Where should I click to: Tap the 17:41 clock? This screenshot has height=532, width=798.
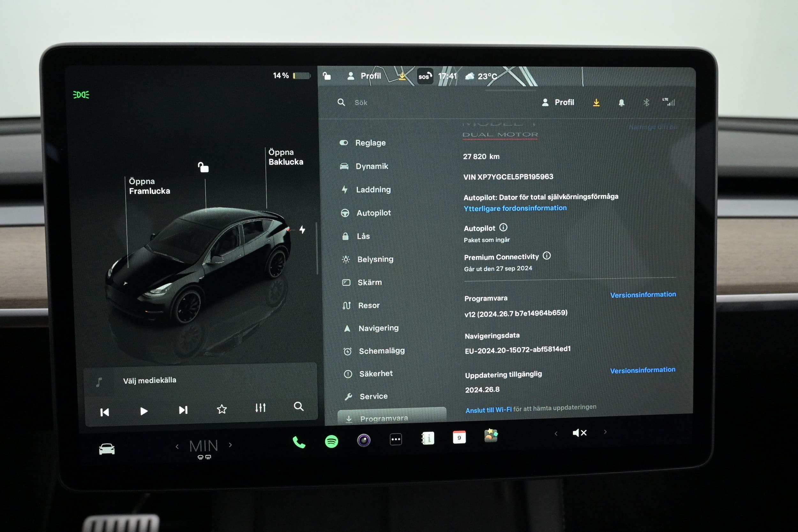pos(448,76)
